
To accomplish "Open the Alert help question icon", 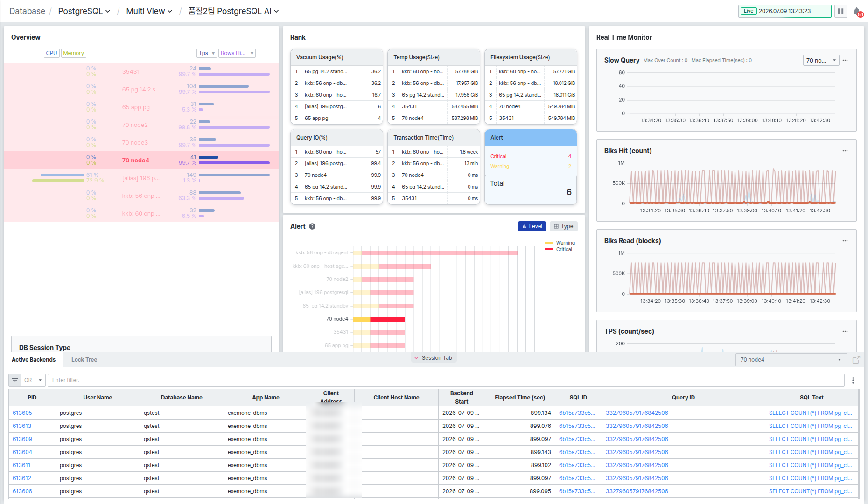I will point(312,226).
